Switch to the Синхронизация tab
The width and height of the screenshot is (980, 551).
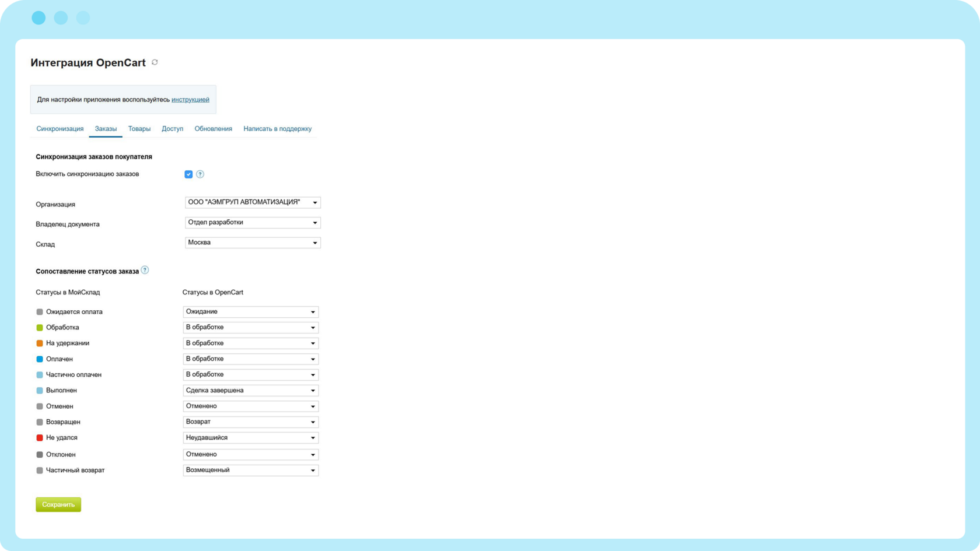[60, 129]
